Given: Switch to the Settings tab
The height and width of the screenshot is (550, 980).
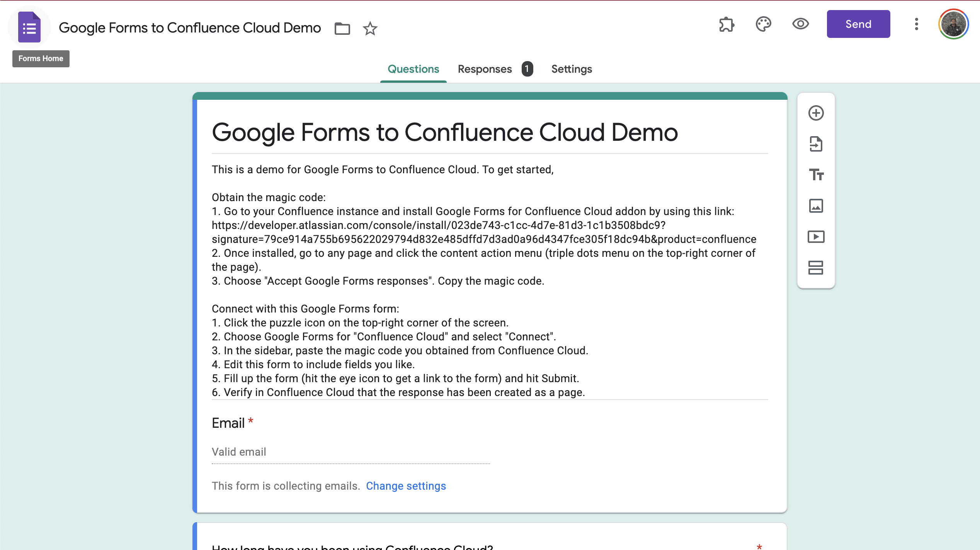Looking at the screenshot, I should 571,69.
